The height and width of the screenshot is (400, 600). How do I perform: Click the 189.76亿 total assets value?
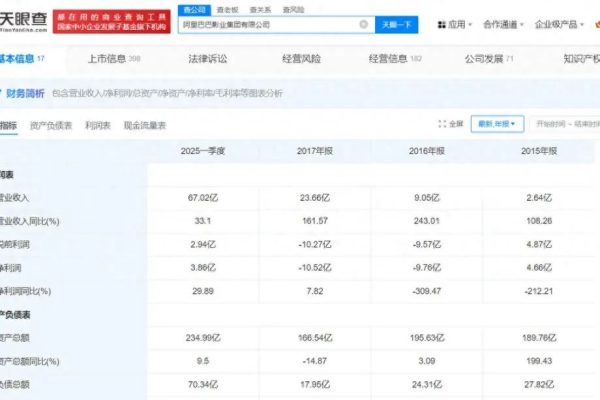(539, 338)
